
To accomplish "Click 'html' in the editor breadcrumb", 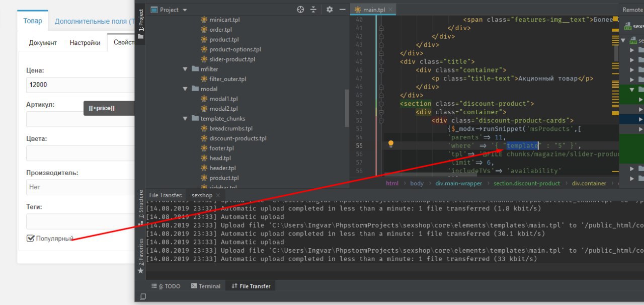I will point(392,183).
